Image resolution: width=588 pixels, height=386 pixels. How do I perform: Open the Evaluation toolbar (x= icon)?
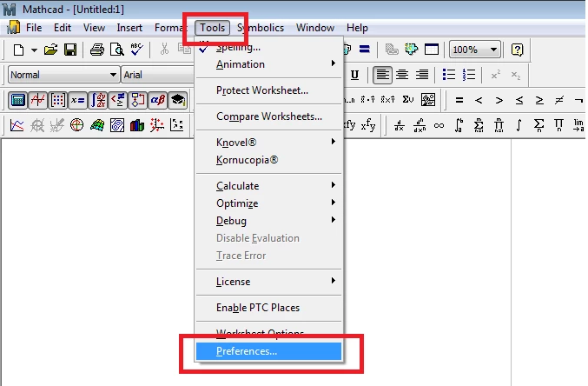point(77,100)
